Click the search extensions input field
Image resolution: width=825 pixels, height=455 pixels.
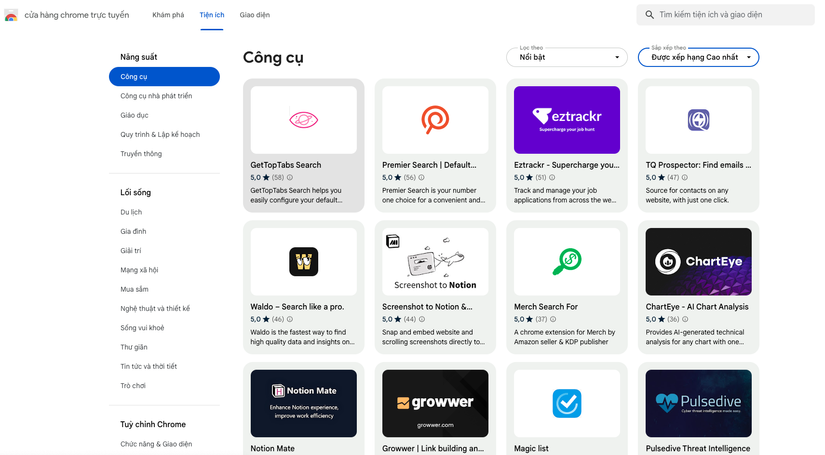726,15
